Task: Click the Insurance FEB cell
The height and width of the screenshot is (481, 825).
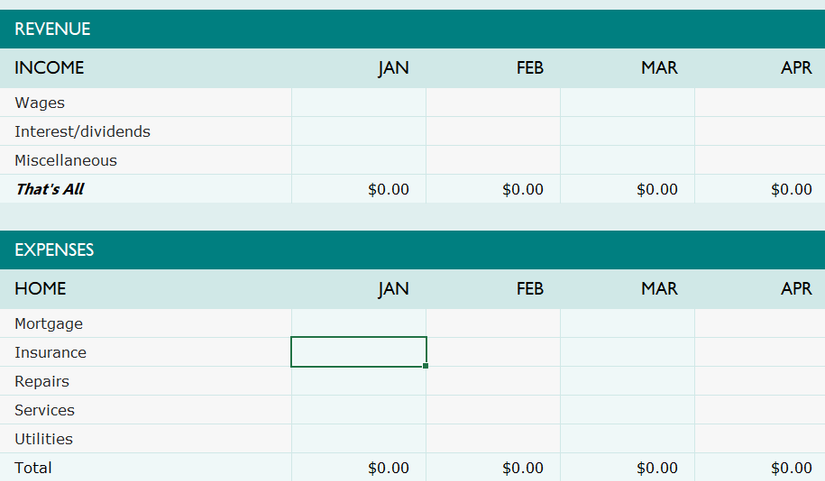Action: pyautogui.click(x=493, y=353)
